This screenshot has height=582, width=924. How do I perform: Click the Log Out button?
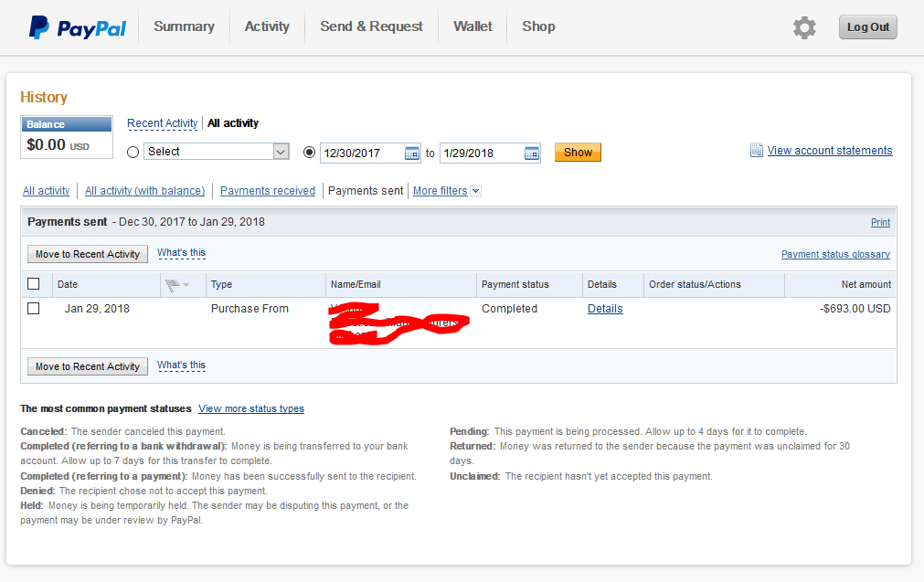(x=868, y=27)
